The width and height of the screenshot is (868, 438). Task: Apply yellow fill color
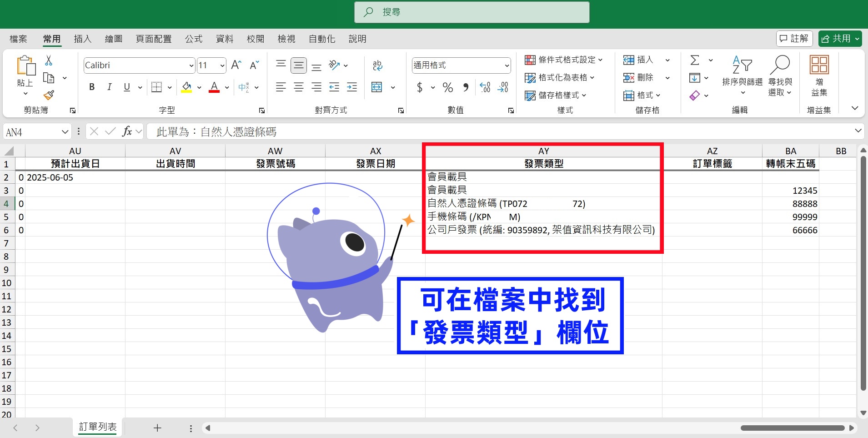tap(186, 87)
